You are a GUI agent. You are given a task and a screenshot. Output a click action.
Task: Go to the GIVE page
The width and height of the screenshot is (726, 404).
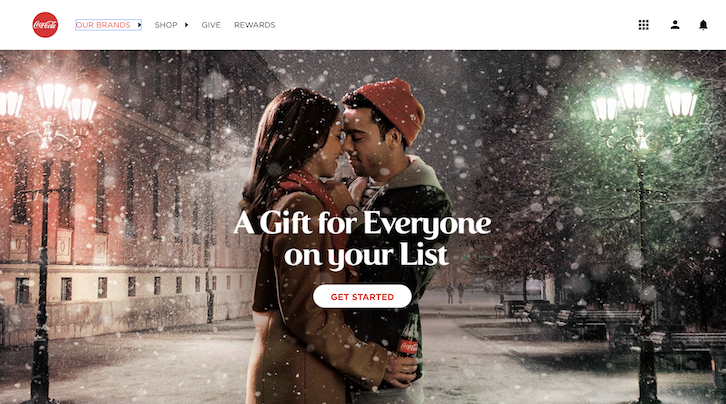click(x=211, y=25)
